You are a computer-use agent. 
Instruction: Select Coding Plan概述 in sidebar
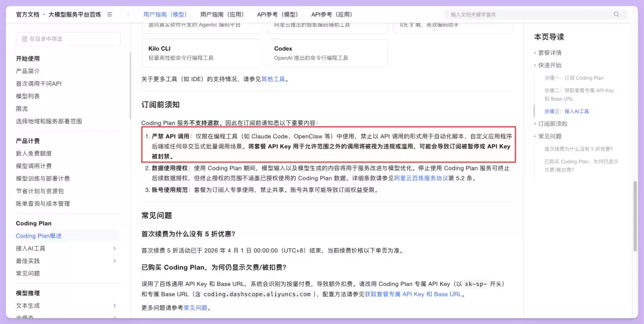pos(39,236)
